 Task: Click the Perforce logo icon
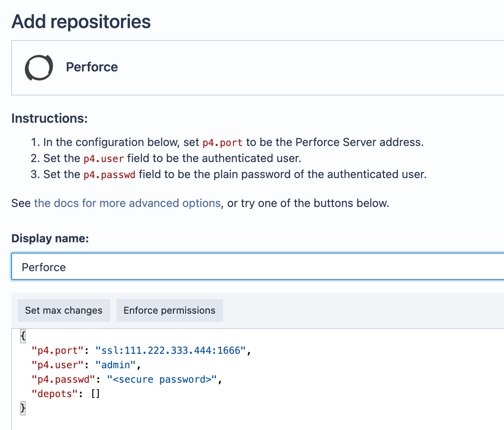tap(39, 67)
